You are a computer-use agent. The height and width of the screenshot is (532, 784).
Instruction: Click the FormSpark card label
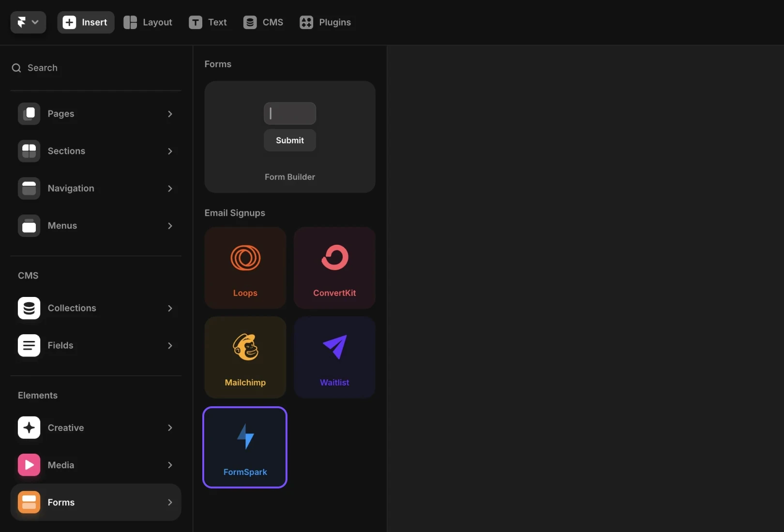(x=245, y=472)
